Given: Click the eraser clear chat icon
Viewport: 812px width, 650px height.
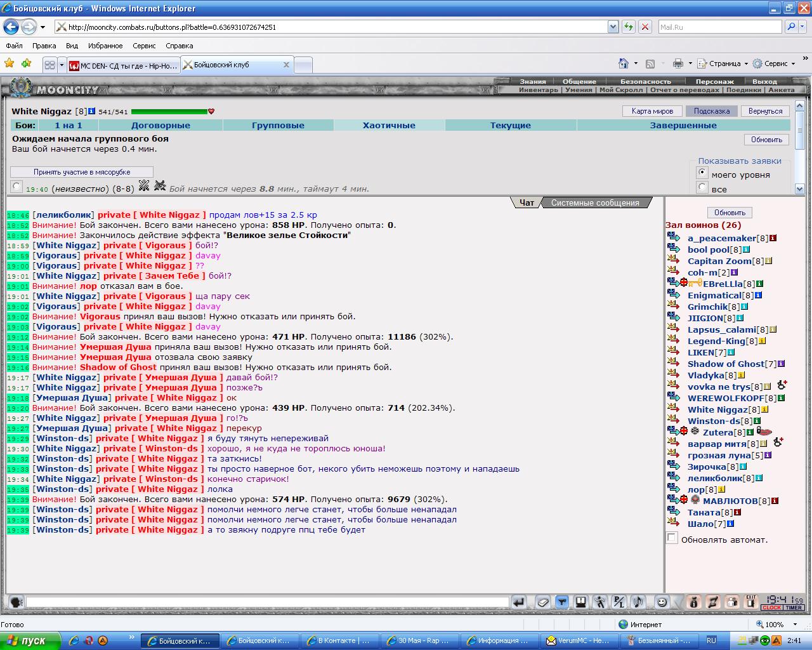Looking at the screenshot, I should 542,602.
